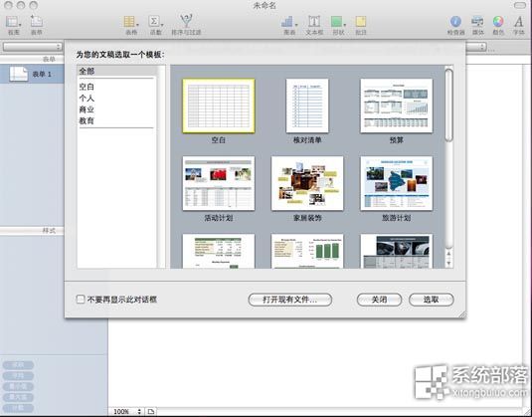Open the left format bar dropdown

[x=32, y=47]
